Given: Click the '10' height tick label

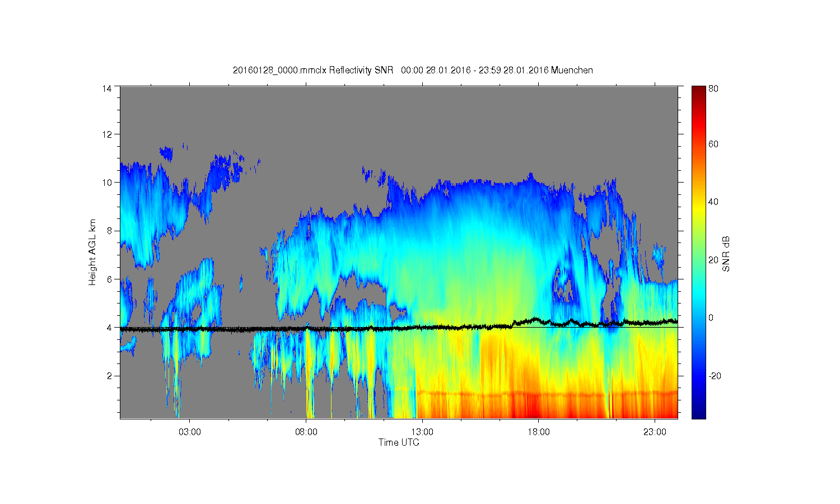Looking at the screenshot, I should click(107, 183).
